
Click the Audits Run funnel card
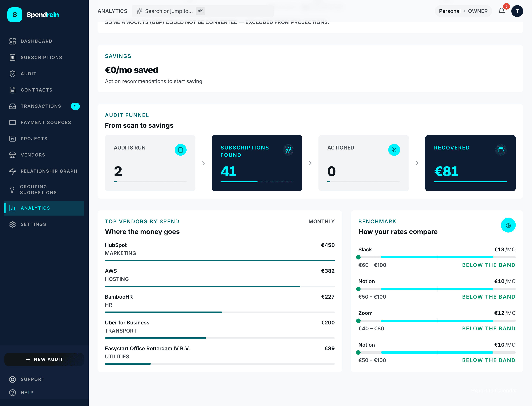point(150,163)
